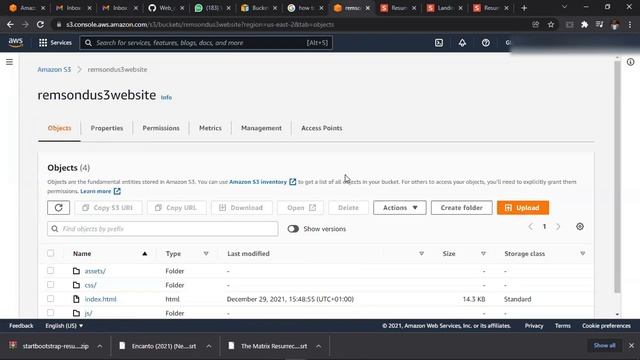The width and height of the screenshot is (640, 360).
Task: Open the Learn more link
Action: tap(96, 191)
